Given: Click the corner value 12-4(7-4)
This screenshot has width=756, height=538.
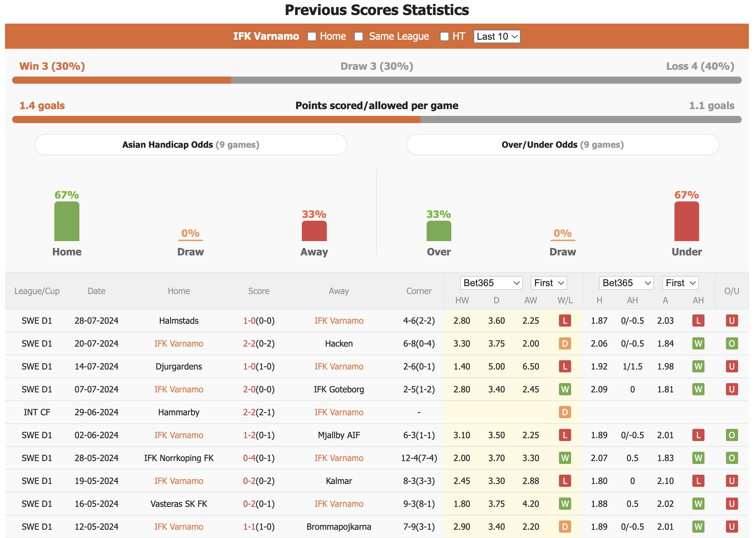Looking at the screenshot, I should 419,458.
